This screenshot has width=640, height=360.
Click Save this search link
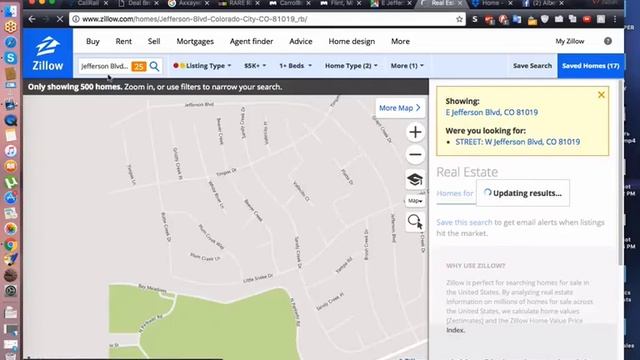[x=464, y=222]
